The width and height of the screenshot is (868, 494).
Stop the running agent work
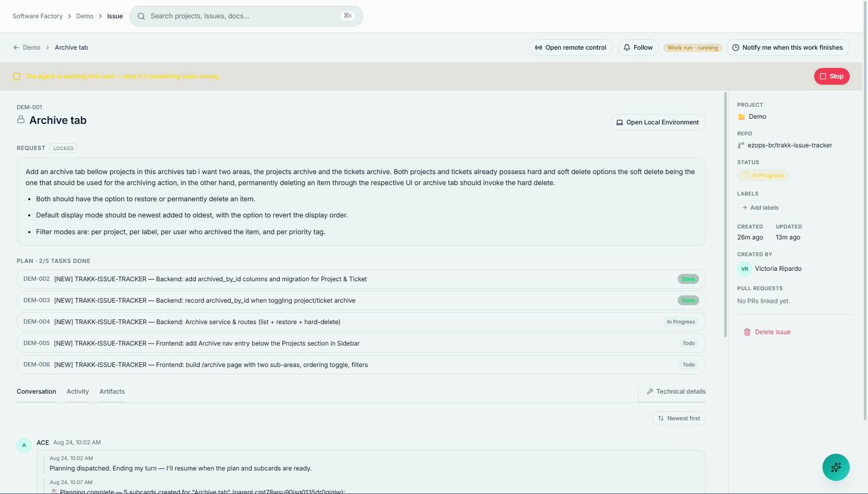click(x=831, y=76)
